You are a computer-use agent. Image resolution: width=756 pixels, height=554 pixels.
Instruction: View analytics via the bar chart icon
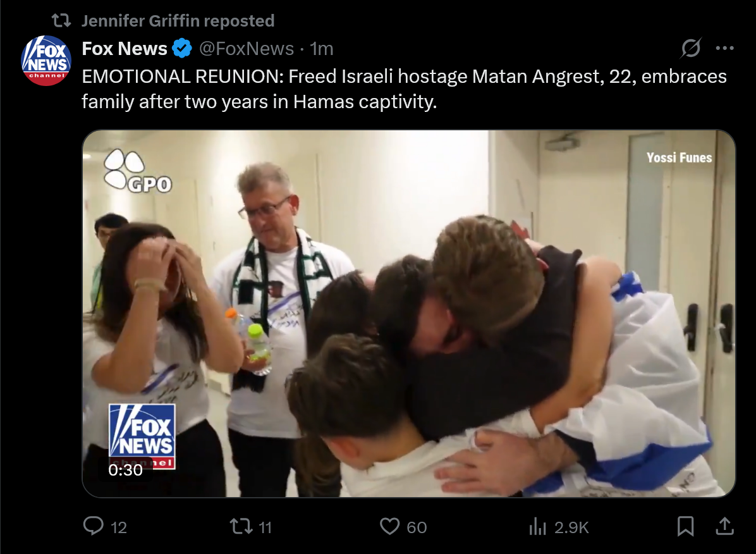(x=537, y=526)
